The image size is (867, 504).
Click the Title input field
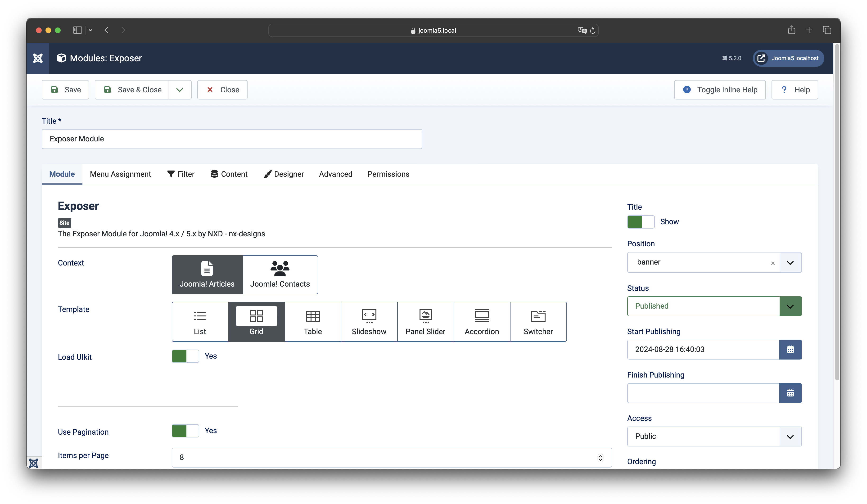232,139
